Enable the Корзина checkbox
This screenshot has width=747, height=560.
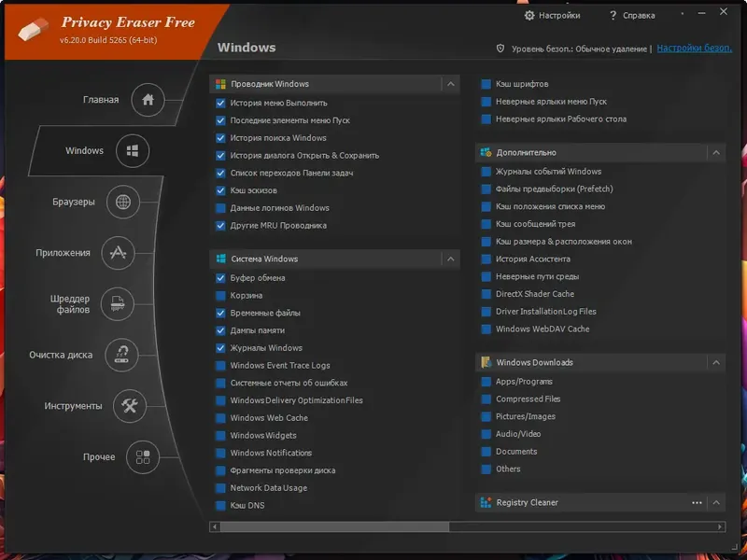221,296
